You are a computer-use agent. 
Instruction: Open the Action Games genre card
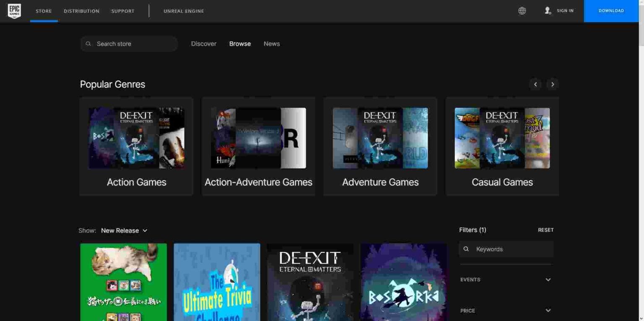click(136, 146)
